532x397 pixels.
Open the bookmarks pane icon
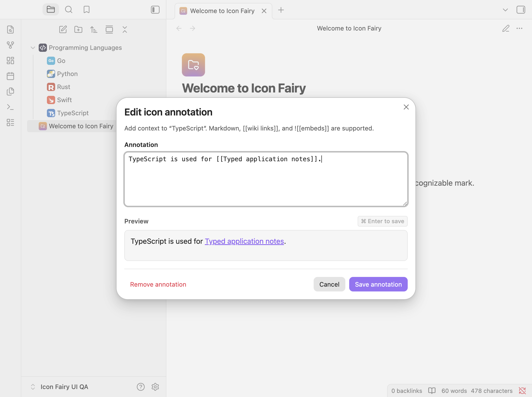tap(87, 10)
